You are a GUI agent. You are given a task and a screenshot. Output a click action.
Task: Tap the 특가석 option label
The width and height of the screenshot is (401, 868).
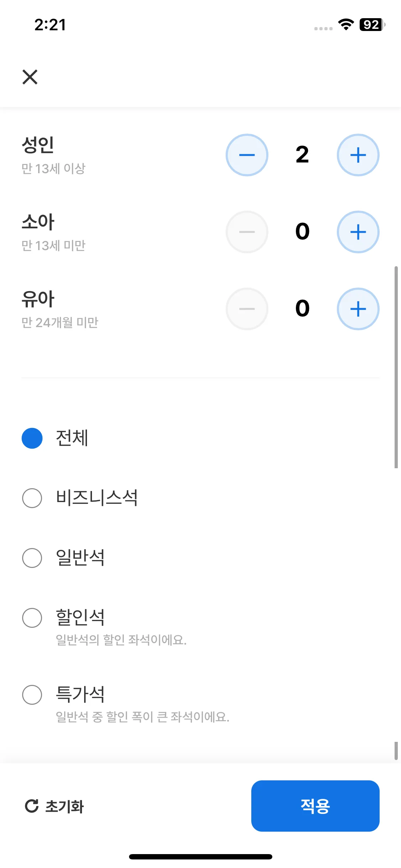tap(80, 694)
